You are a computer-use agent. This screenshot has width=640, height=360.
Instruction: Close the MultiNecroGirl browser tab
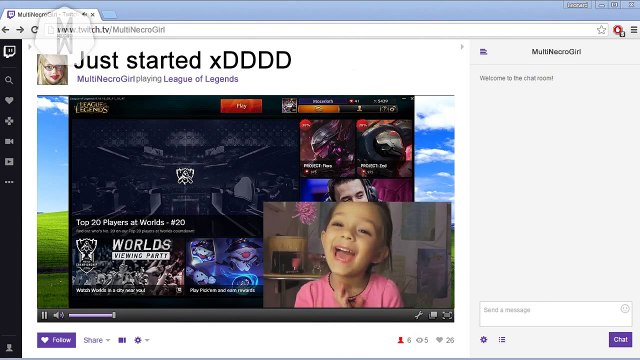click(x=93, y=15)
